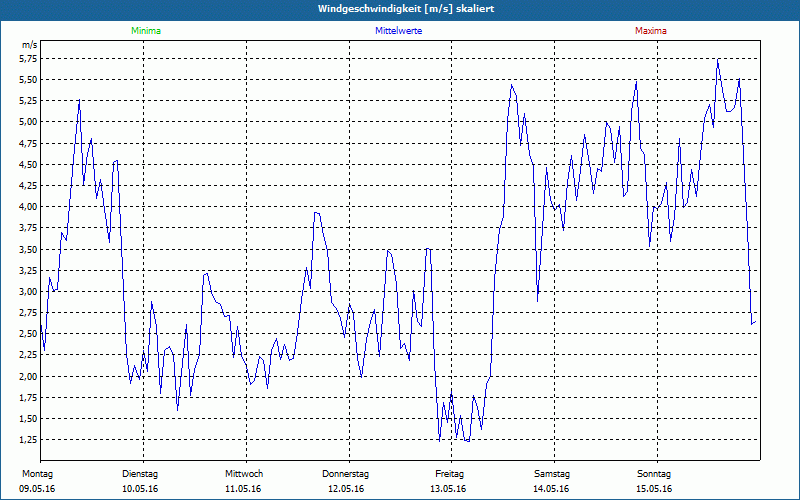The width and height of the screenshot is (800, 500).
Task: Click the 2,25 y-axis value
Action: 29,355
